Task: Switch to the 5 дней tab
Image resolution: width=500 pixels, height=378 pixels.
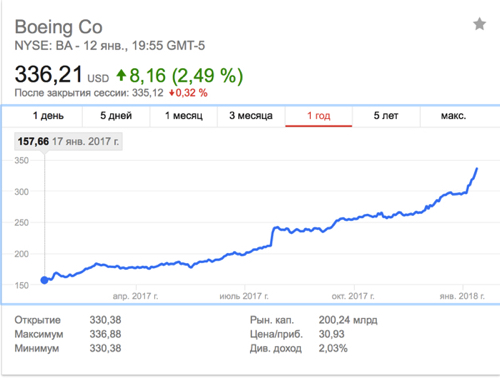Action: pyautogui.click(x=116, y=116)
